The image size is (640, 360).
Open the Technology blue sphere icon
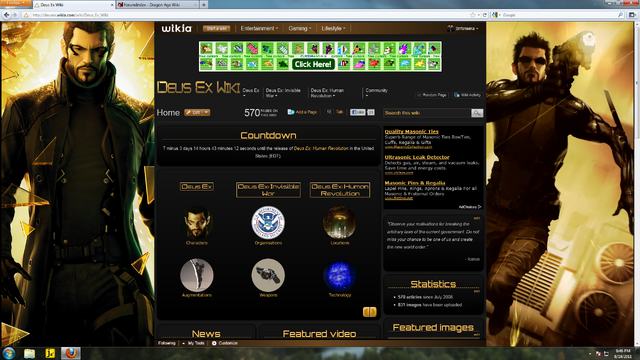340,276
